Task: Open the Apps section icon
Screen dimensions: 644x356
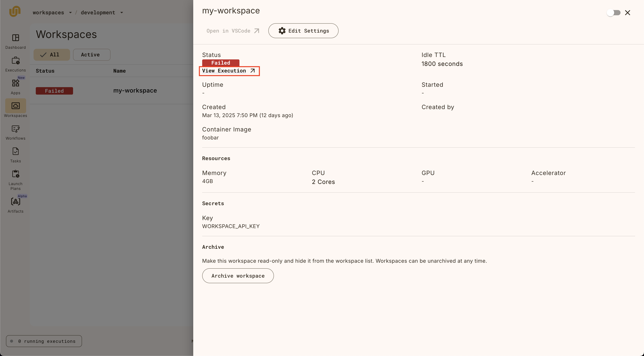Action: point(15,83)
